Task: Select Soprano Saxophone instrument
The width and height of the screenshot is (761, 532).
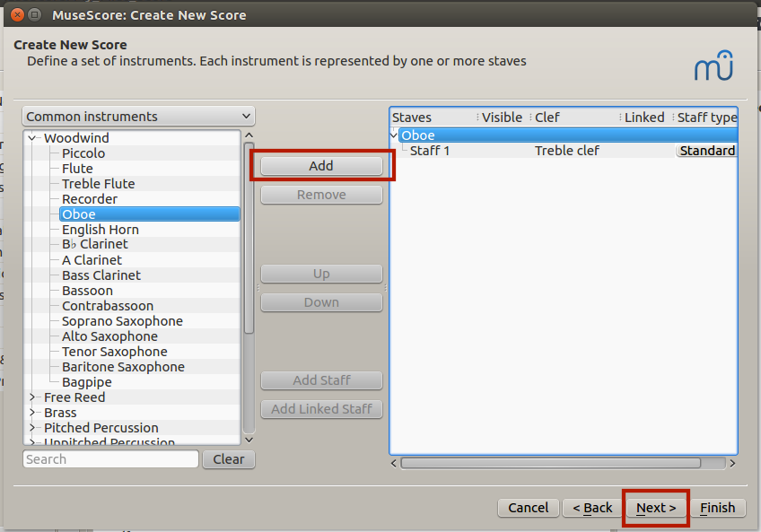Action: click(x=122, y=321)
